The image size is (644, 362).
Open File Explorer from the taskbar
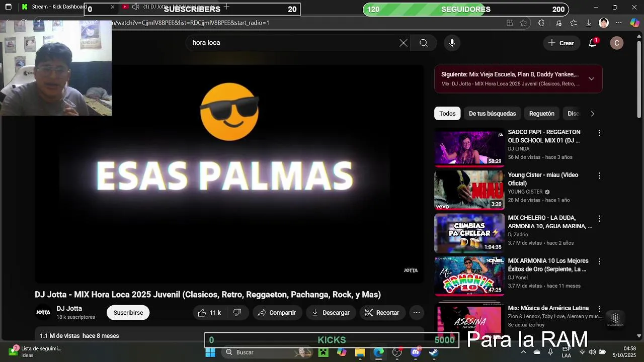(360, 352)
